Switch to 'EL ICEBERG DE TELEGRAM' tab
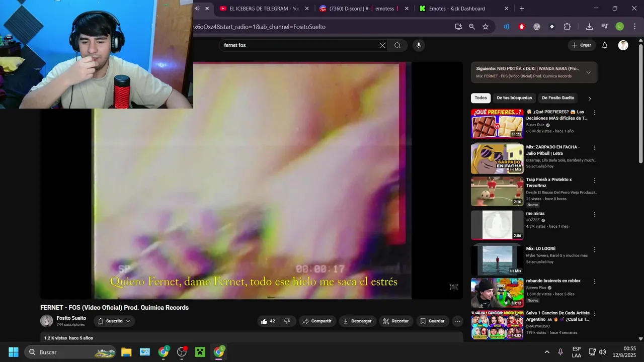 (260, 9)
